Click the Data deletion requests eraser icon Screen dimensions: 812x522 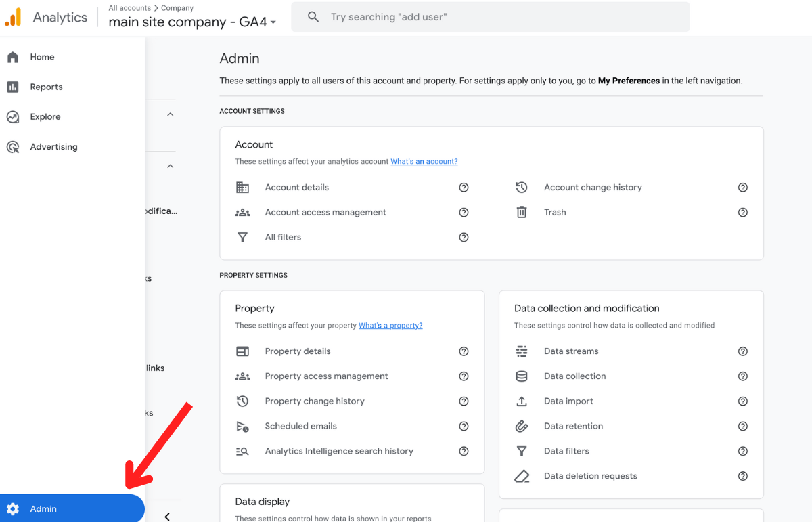click(521, 476)
